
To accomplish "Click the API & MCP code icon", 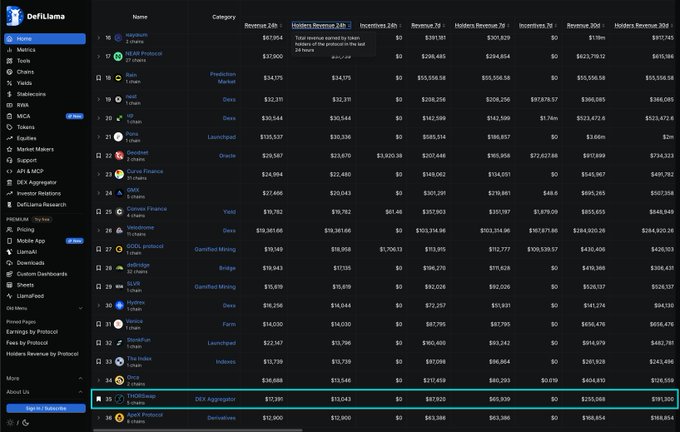I will pyautogui.click(x=10, y=171).
